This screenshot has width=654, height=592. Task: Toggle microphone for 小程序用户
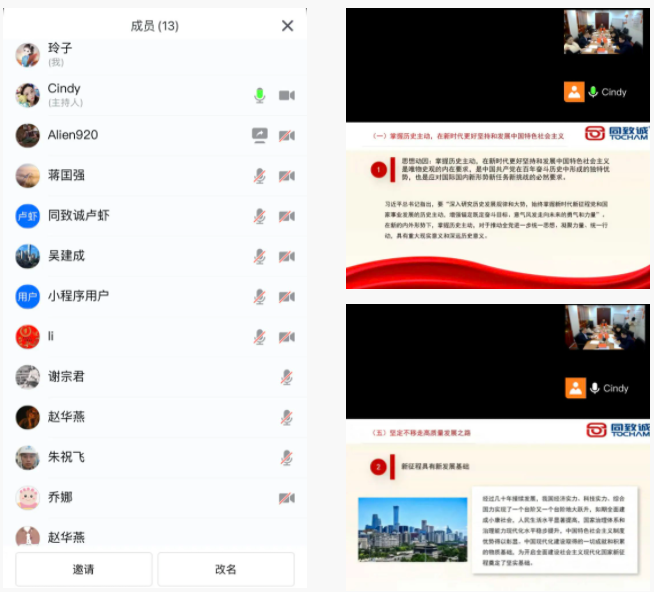click(259, 296)
